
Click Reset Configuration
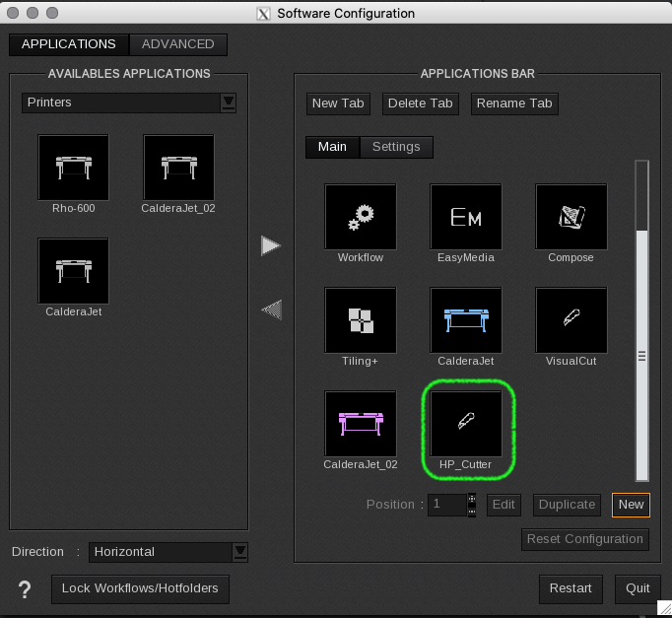point(585,539)
